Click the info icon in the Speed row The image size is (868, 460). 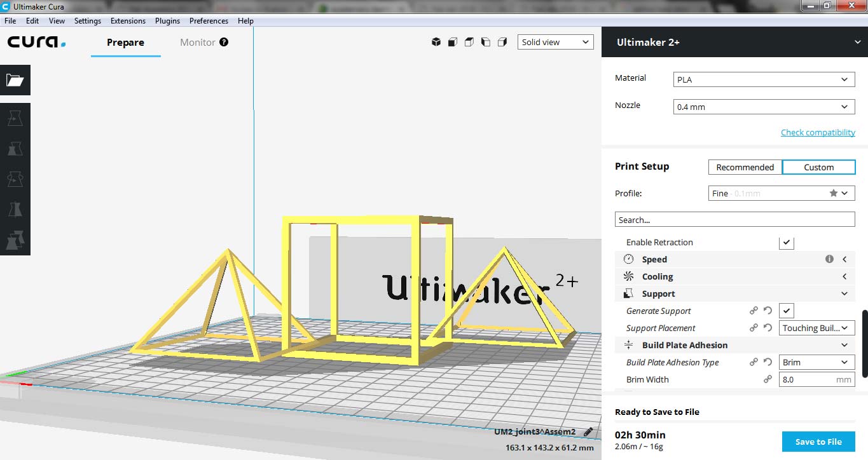tap(829, 259)
